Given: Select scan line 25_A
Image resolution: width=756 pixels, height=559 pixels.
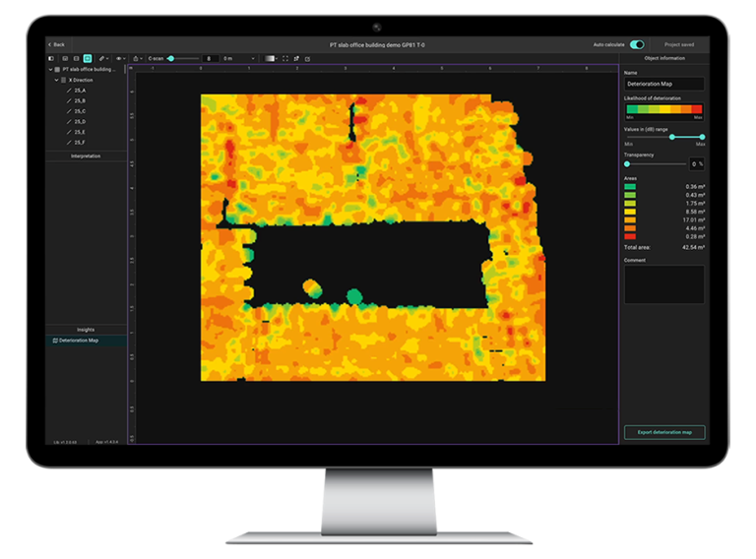Looking at the screenshot, I should tap(80, 91).
